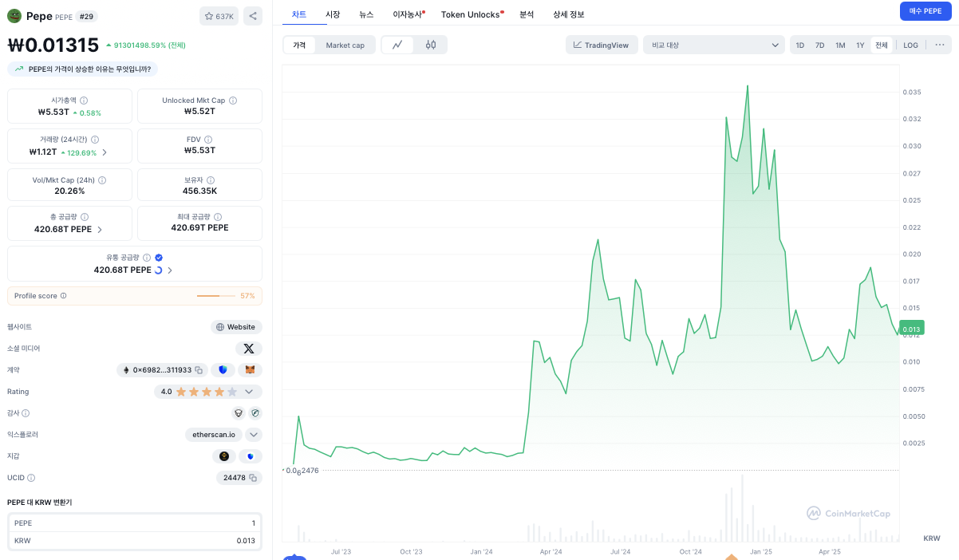Click the green 0.013 current price label
Screen dimensions: 959x560
(911, 328)
